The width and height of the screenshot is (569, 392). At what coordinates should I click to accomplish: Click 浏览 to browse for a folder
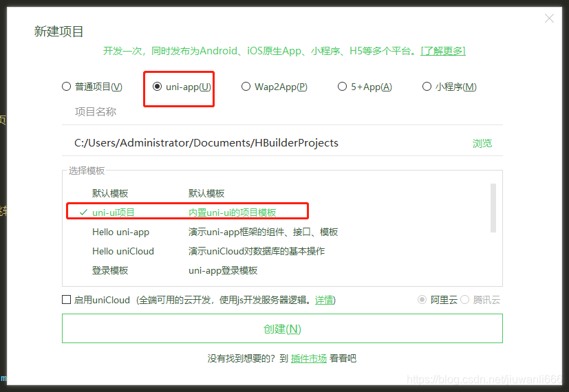(482, 143)
